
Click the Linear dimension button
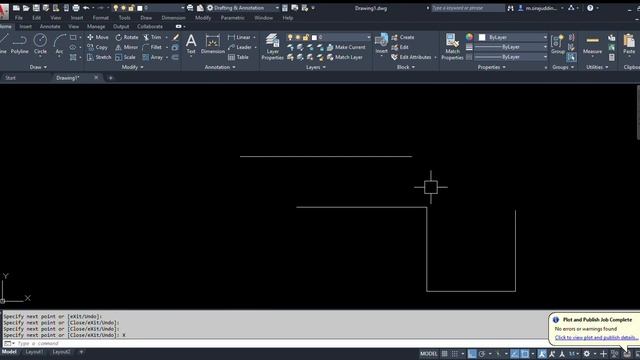click(239, 37)
